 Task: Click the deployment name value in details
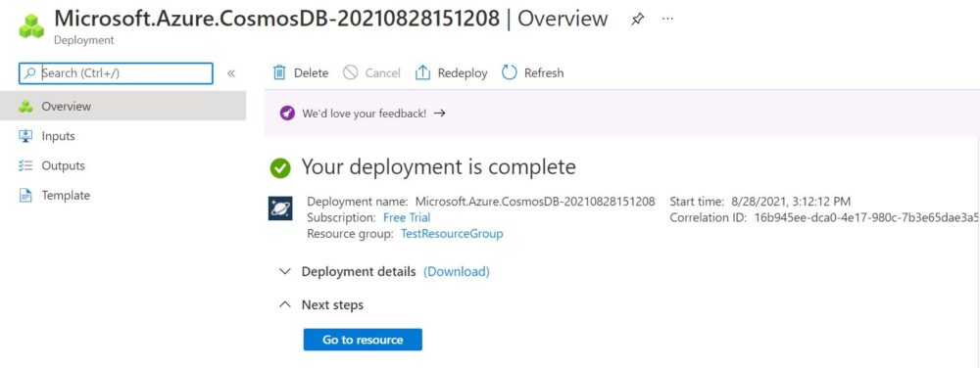pos(536,202)
